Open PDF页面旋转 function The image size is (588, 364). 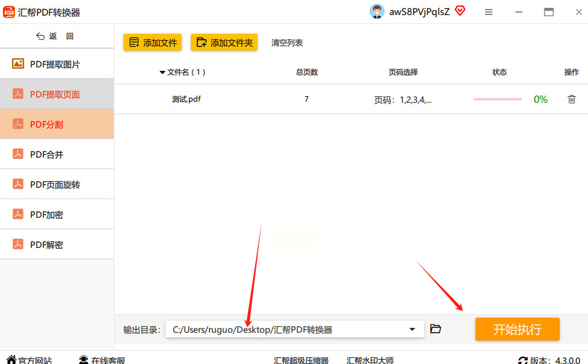point(57,184)
